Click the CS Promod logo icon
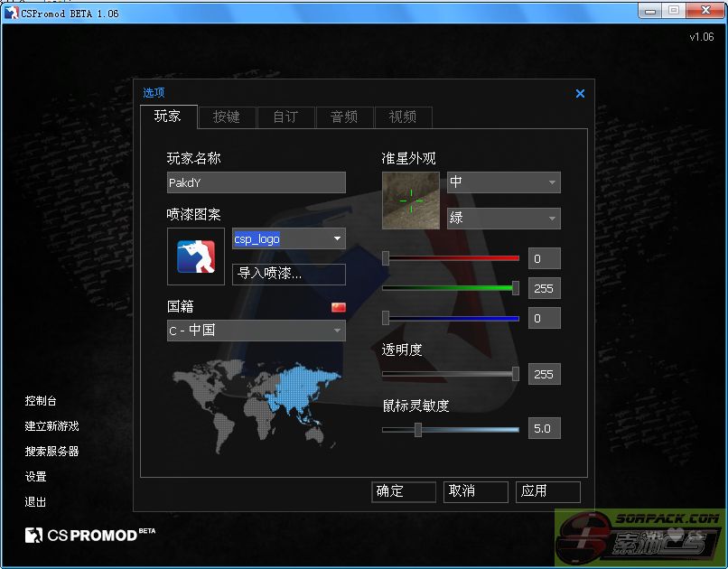The width and height of the screenshot is (728, 569). click(x=34, y=535)
